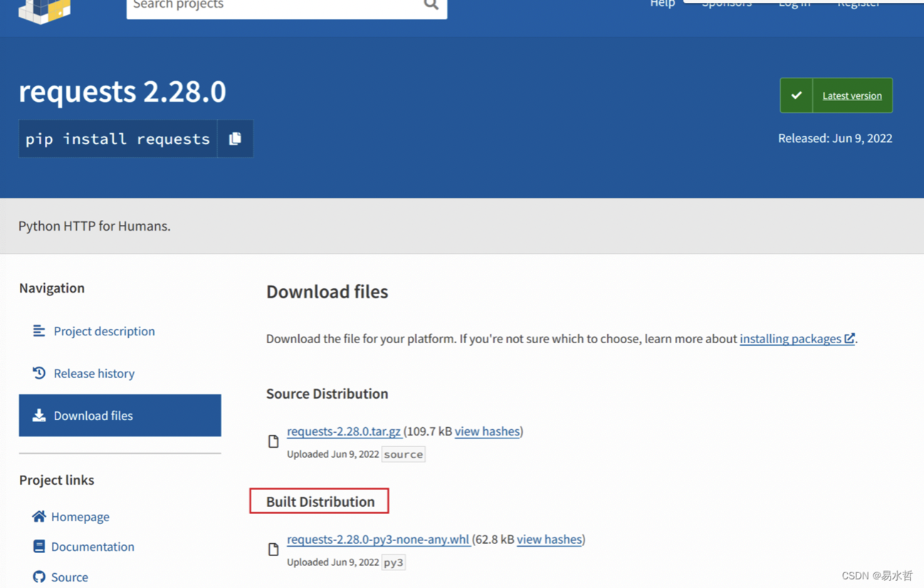Screen dimensions: 924x588
Task: Click the file icon beside the .whl file
Action: click(273, 549)
